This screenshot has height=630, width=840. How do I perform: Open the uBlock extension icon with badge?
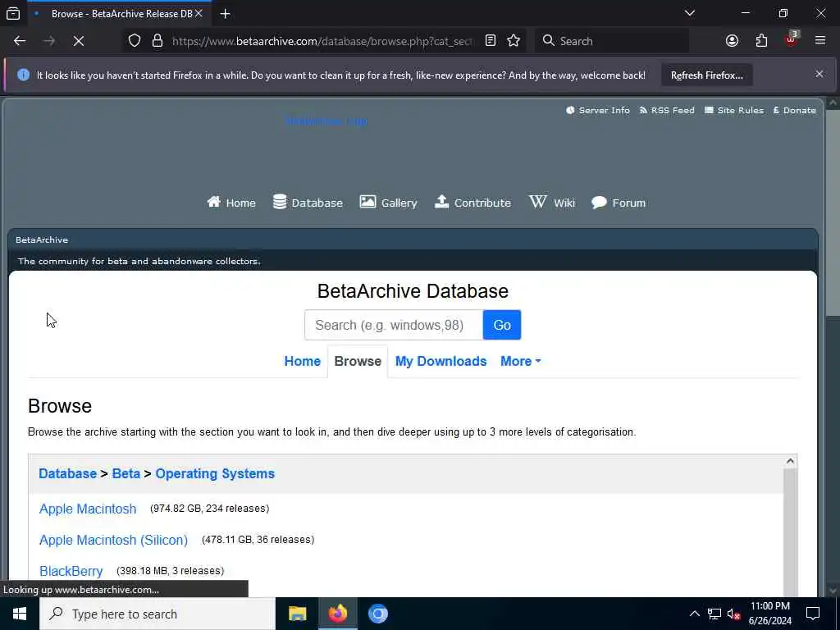(792, 39)
